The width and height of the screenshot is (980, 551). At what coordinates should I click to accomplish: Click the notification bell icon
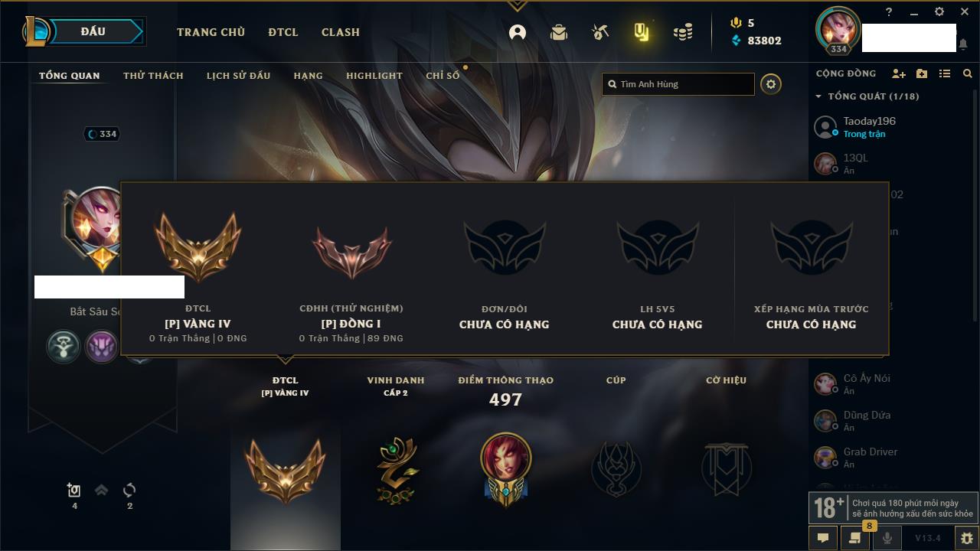coord(962,44)
